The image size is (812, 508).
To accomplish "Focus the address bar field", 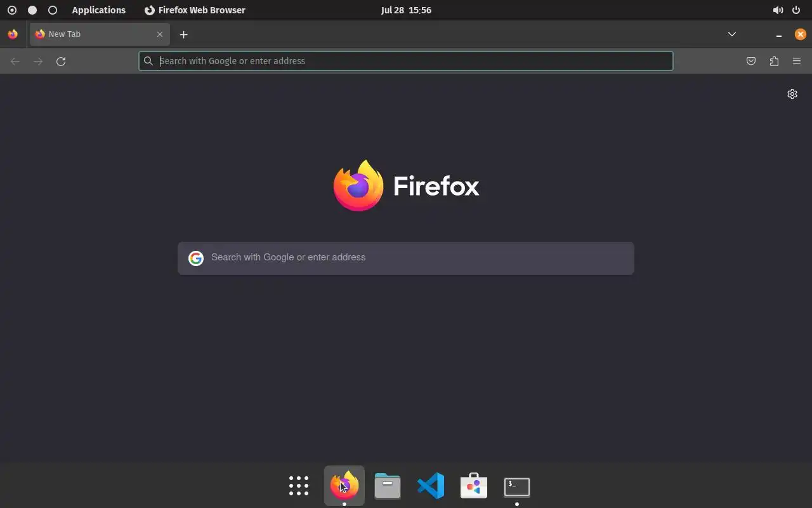I will coord(406,61).
